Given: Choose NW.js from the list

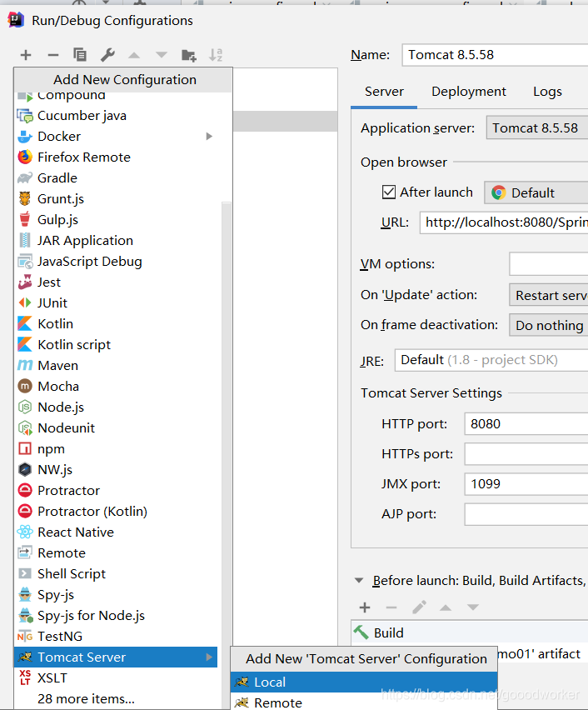Looking at the screenshot, I should click(x=116, y=469).
